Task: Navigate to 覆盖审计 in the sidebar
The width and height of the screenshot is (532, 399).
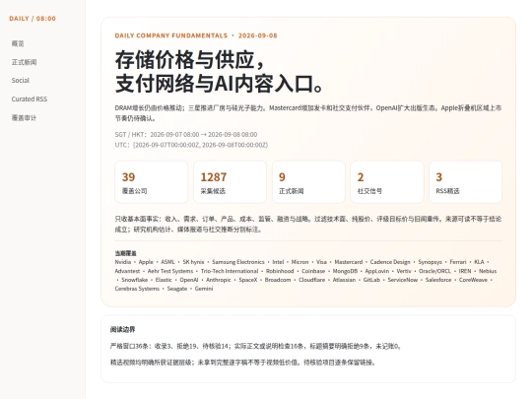Action: pyautogui.click(x=24, y=118)
